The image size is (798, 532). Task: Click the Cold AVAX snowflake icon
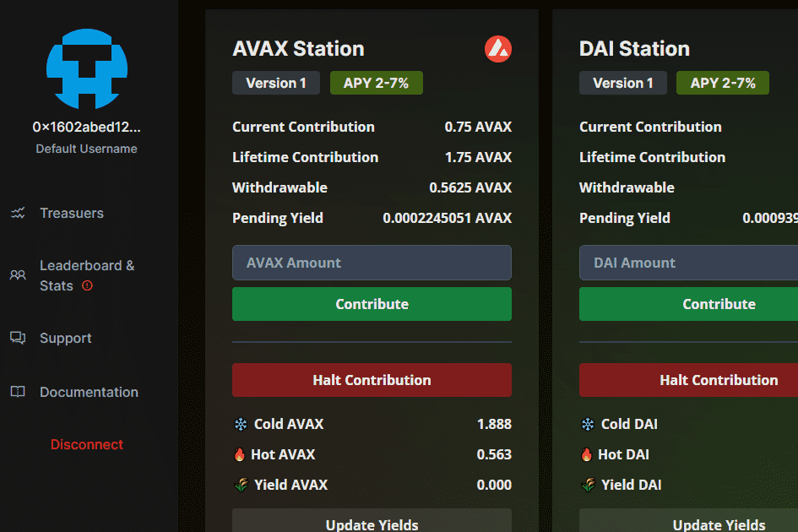pyautogui.click(x=241, y=424)
